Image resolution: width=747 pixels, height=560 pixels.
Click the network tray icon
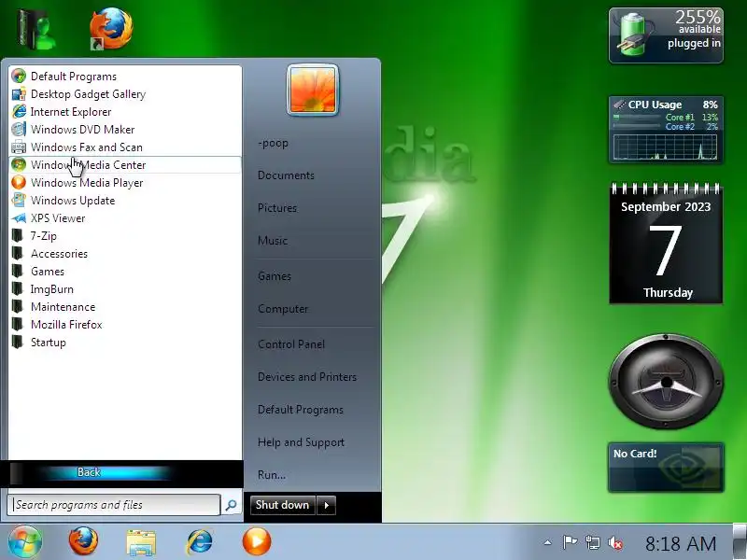point(593,542)
